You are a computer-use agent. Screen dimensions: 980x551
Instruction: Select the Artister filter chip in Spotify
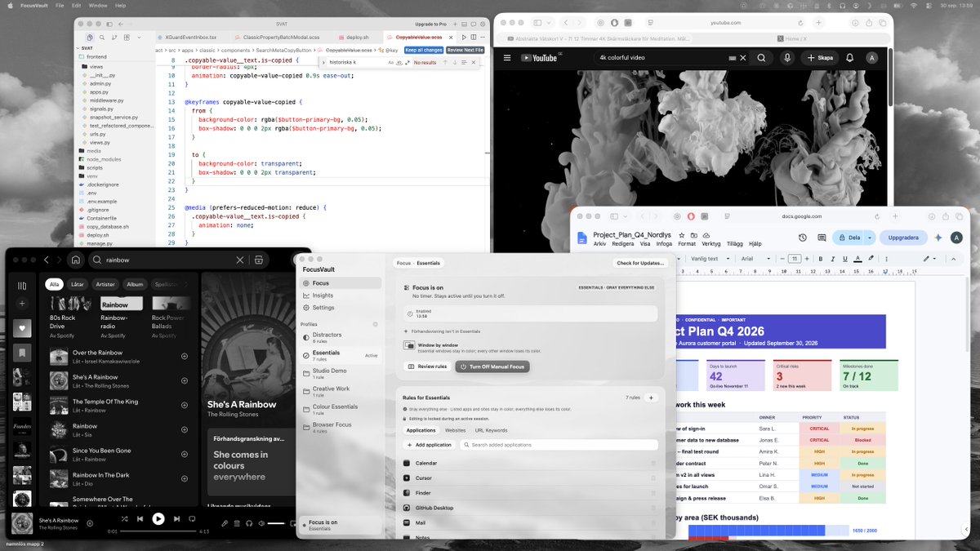point(105,284)
